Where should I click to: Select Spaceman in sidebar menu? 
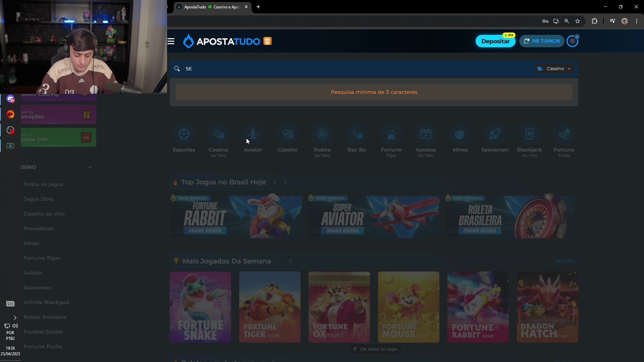pos(38,288)
